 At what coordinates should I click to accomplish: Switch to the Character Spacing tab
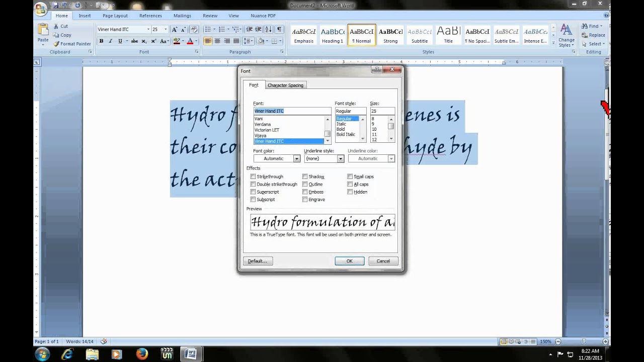coord(285,85)
